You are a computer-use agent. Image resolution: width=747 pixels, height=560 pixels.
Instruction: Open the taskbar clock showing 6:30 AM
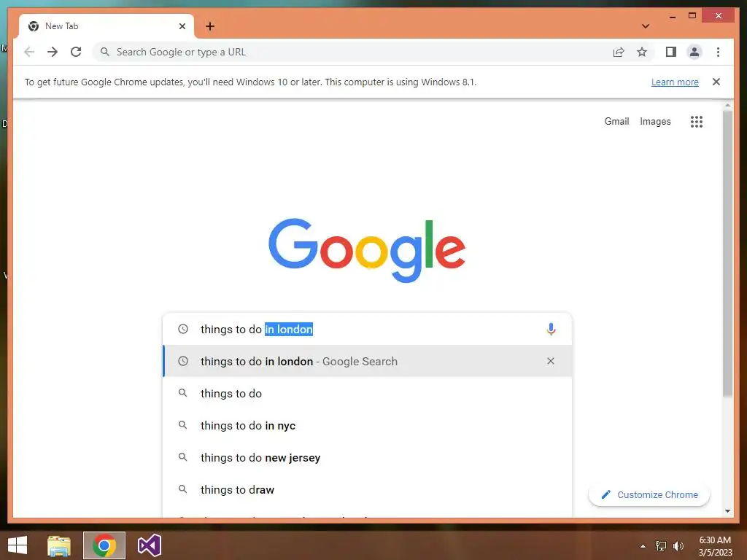[715, 546]
